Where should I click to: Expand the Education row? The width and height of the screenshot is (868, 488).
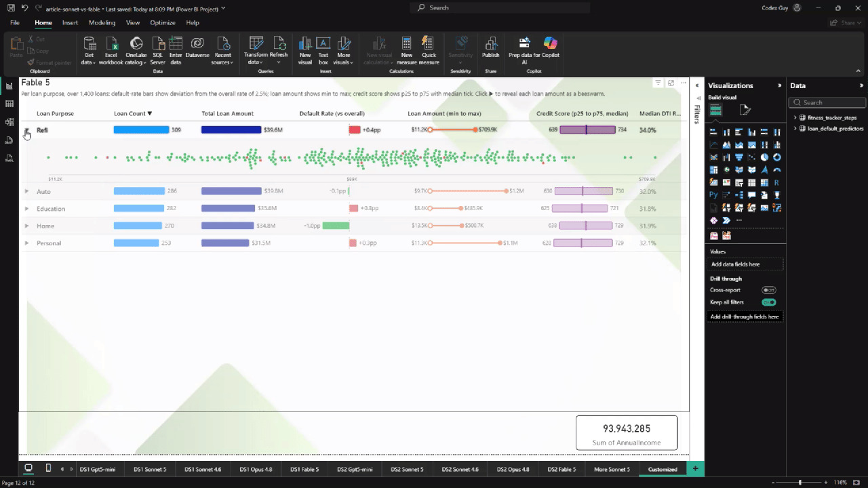26,208
